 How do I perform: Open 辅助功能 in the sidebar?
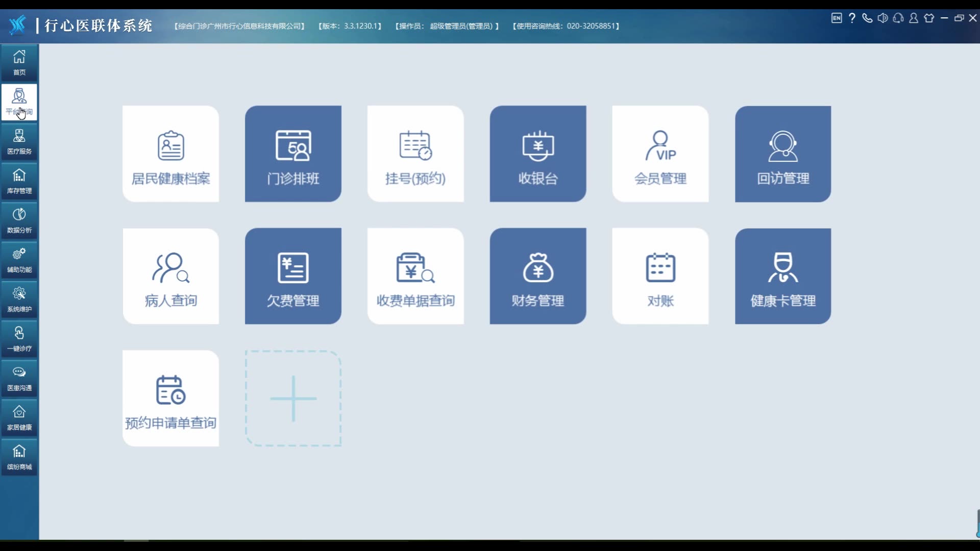click(19, 260)
